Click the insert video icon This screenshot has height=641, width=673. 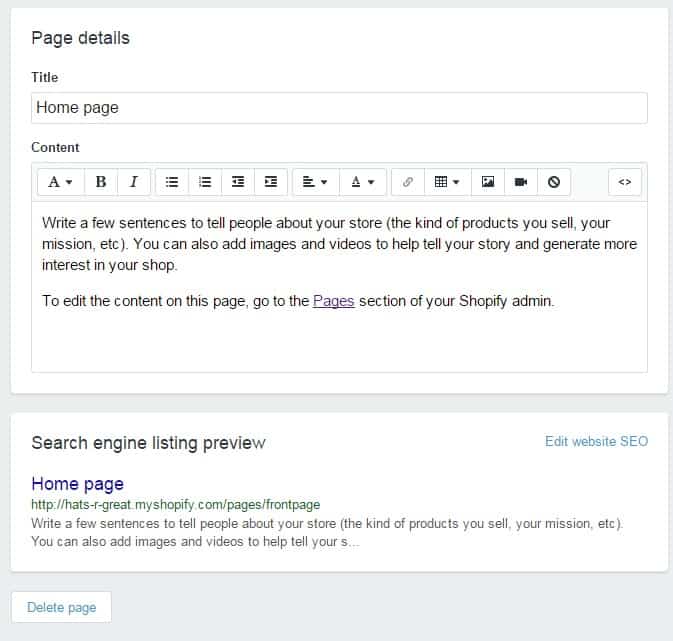pos(521,182)
